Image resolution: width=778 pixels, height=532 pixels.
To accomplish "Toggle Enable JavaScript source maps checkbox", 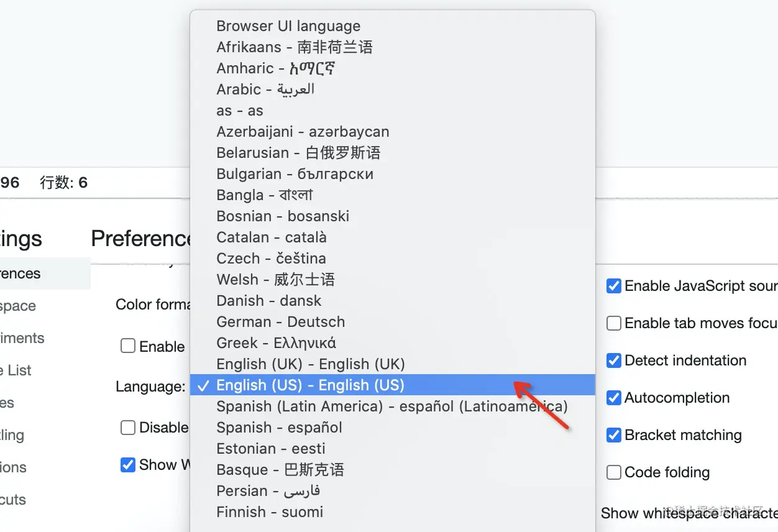I will click(614, 286).
